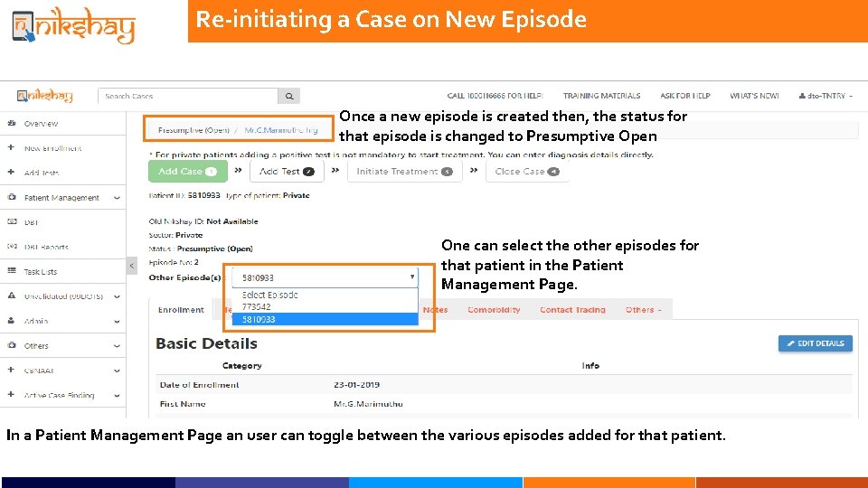Click the Patient Management sidebar icon
The height and width of the screenshot is (488, 868).
click(x=12, y=197)
